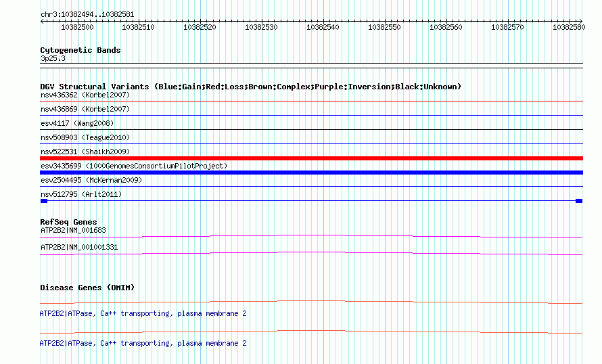
Task: Click ruler position 10382540
Action: coord(323,27)
